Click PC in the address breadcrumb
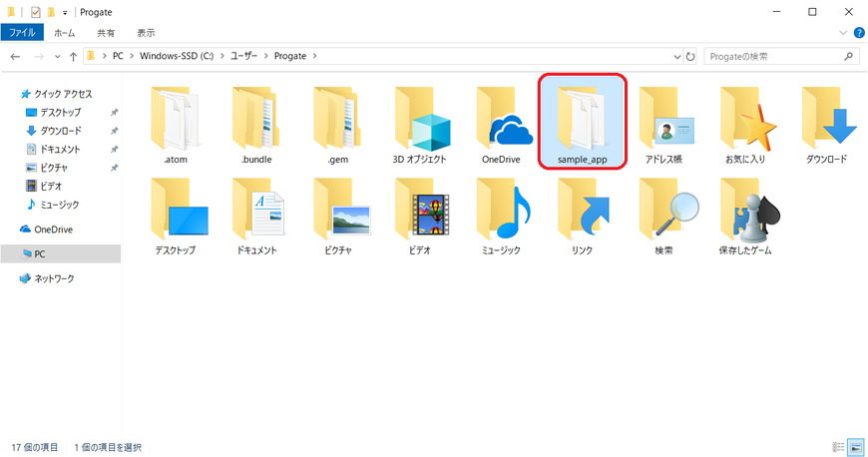This screenshot has width=868, height=457. pyautogui.click(x=118, y=56)
